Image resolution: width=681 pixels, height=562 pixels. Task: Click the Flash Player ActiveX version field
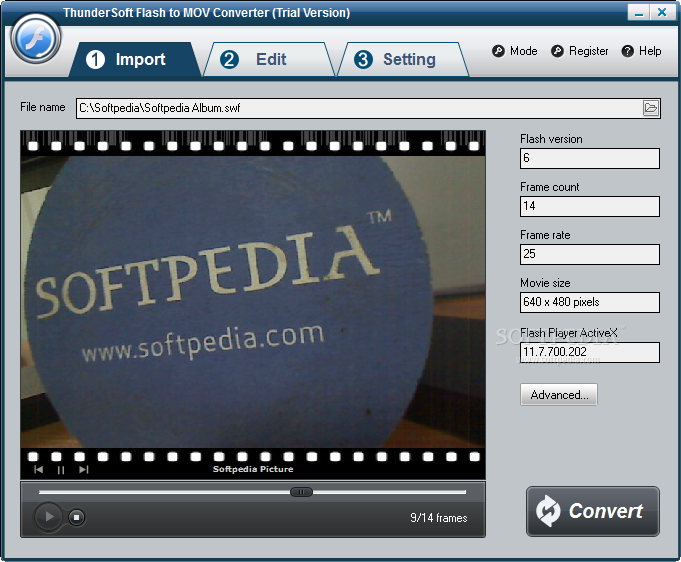[590, 352]
